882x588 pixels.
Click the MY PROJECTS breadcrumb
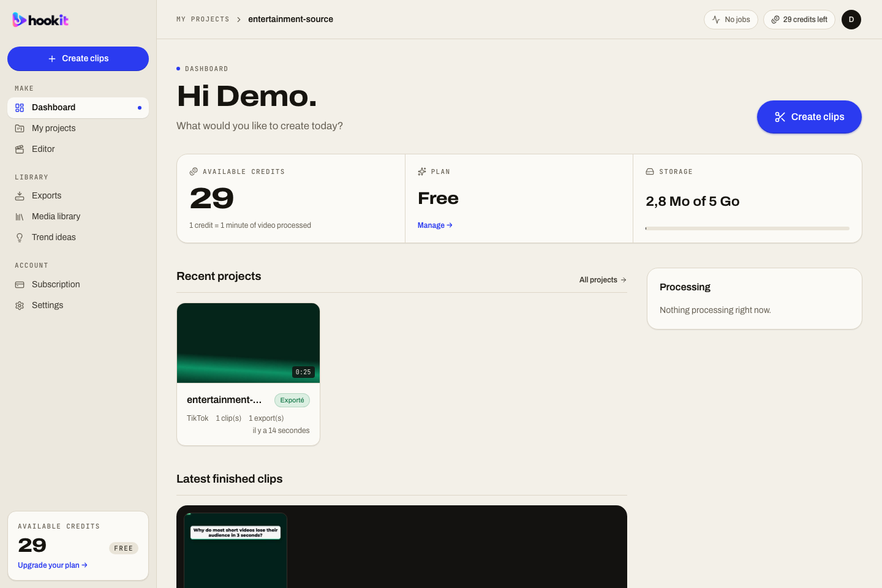tap(203, 20)
